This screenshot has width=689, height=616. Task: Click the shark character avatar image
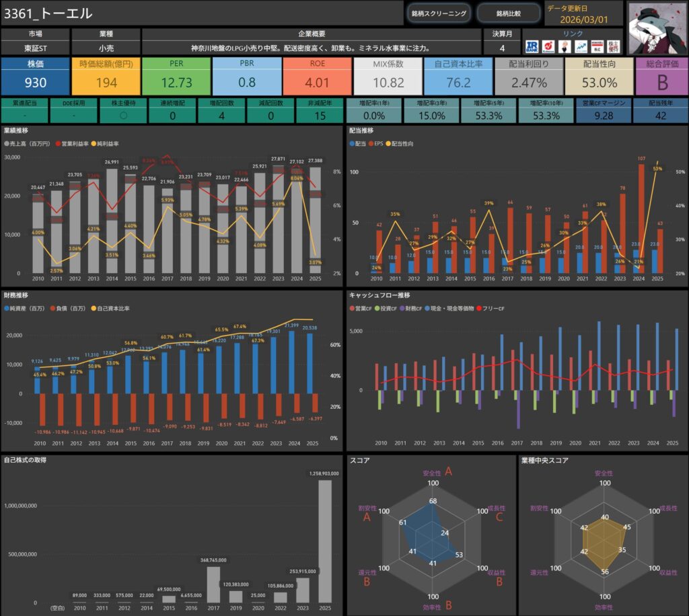click(x=657, y=27)
